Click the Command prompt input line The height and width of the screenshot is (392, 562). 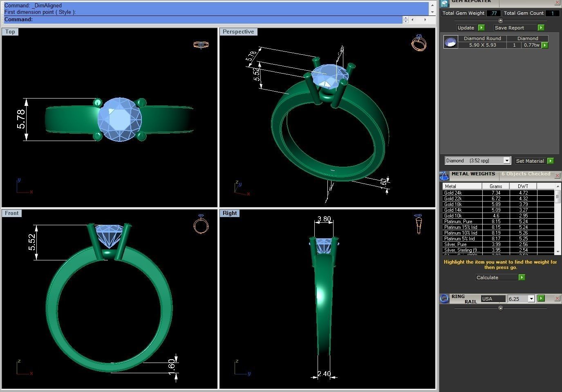[x=203, y=20]
